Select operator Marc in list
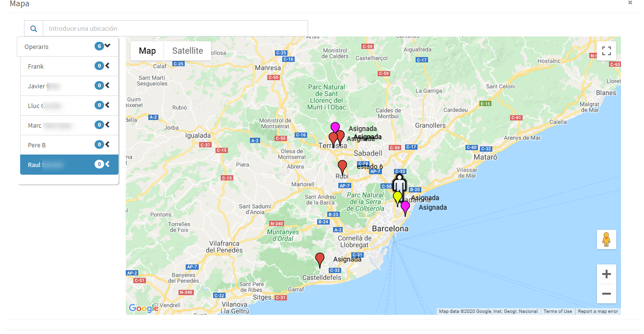This screenshot has height=334, width=644. point(69,125)
